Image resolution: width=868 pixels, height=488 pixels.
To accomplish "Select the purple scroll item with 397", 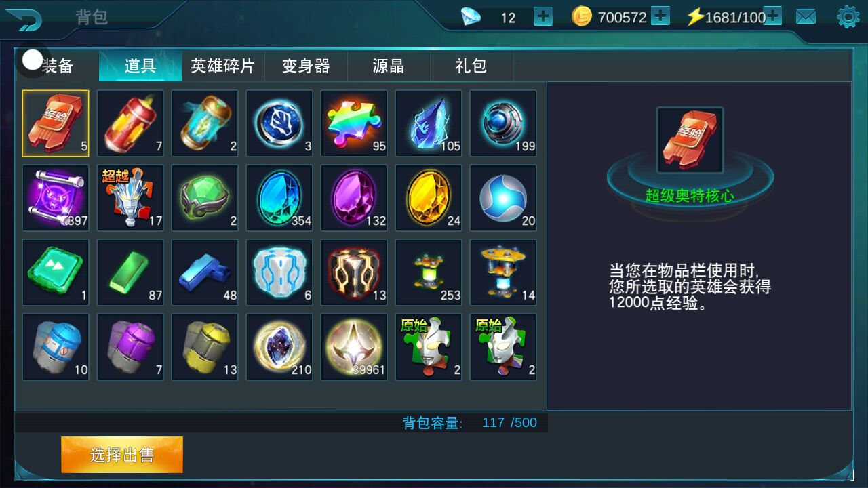I will 56,198.
